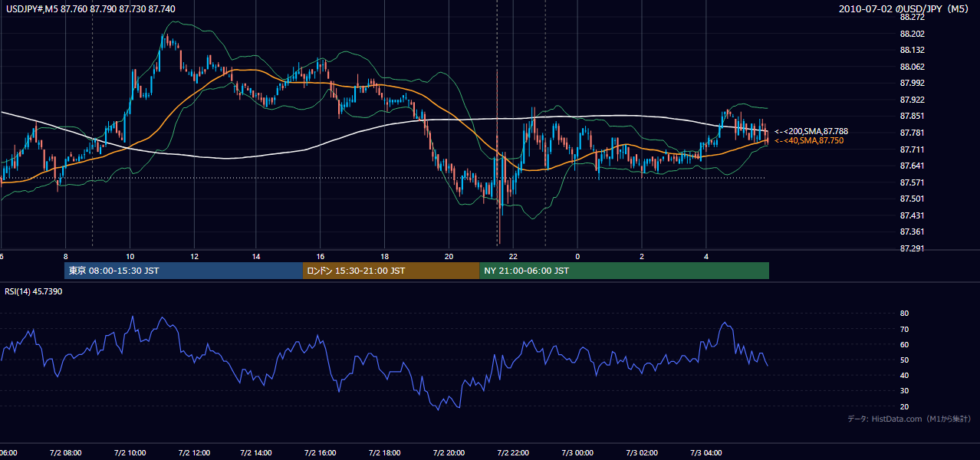Image resolution: width=980 pixels, height=460 pixels.
Task: Click price axis value 87.711
Action: pos(913,149)
